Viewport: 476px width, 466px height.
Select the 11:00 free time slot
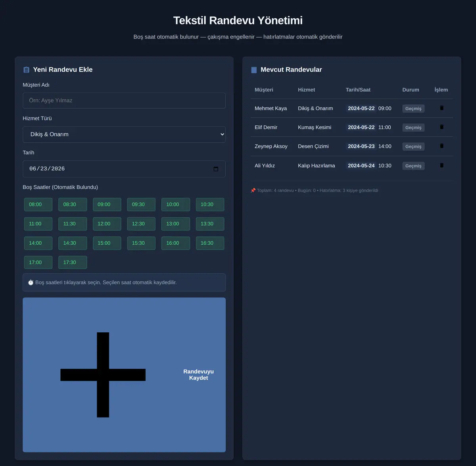38,224
